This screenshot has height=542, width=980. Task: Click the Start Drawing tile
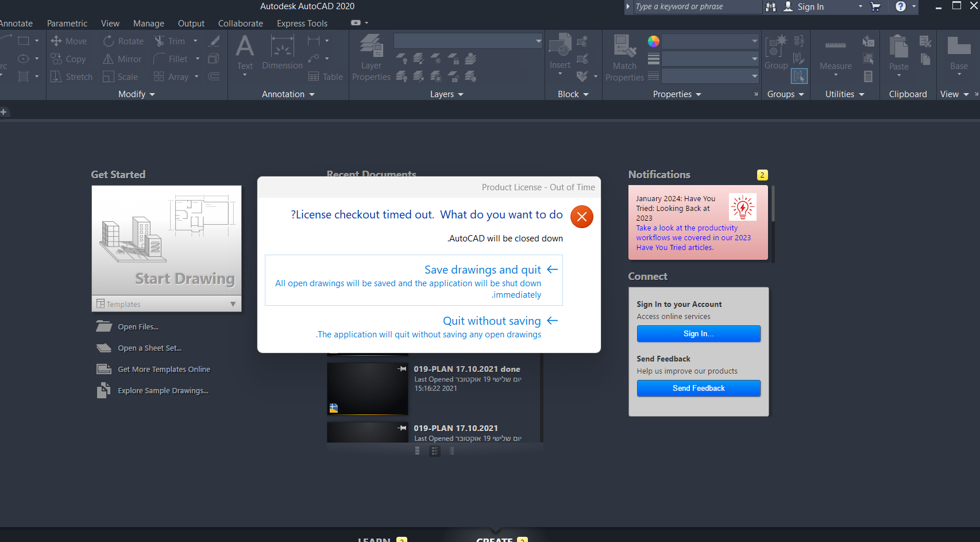pyautogui.click(x=167, y=240)
